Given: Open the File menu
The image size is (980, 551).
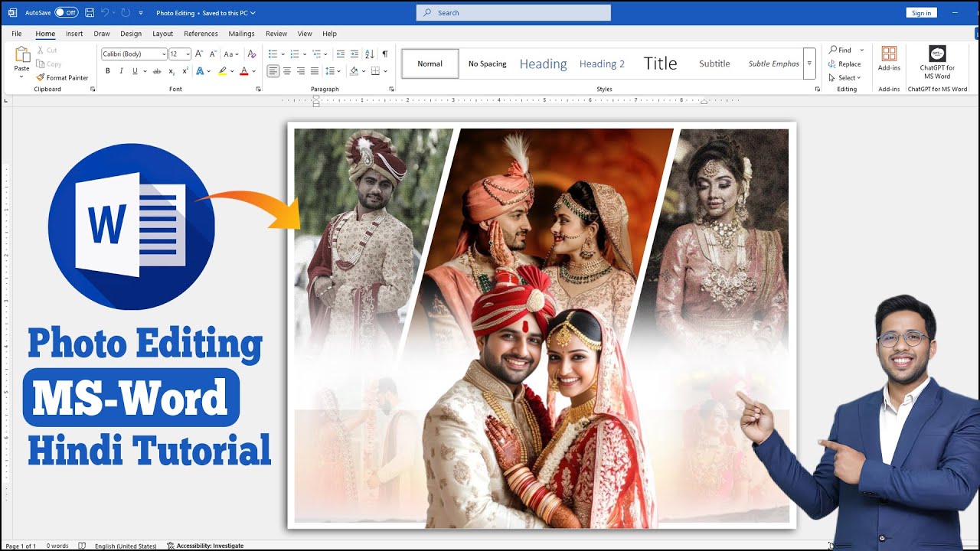Looking at the screenshot, I should (17, 34).
